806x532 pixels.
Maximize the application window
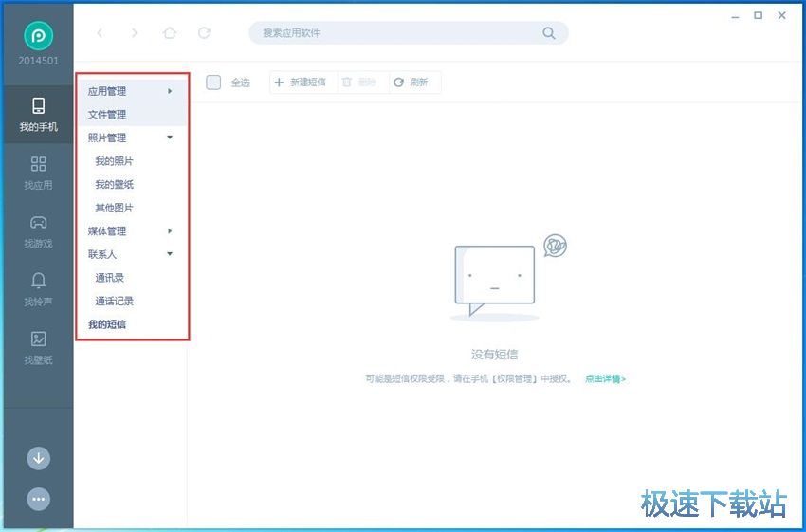pyautogui.click(x=759, y=15)
